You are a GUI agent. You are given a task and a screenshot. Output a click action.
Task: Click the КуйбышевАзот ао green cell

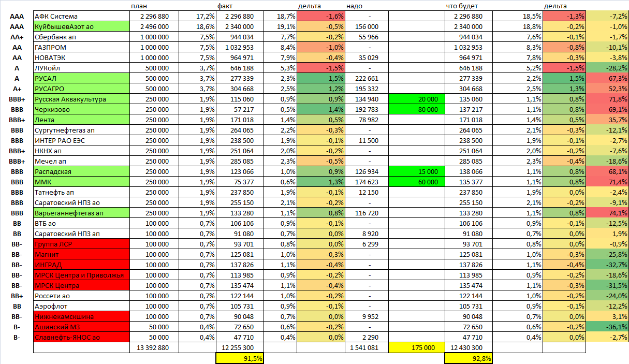point(81,26)
